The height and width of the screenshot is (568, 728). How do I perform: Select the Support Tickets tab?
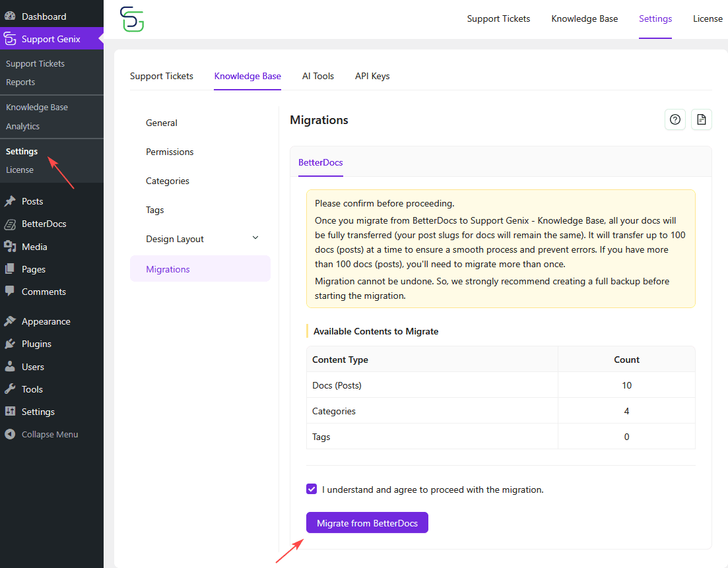pos(161,76)
